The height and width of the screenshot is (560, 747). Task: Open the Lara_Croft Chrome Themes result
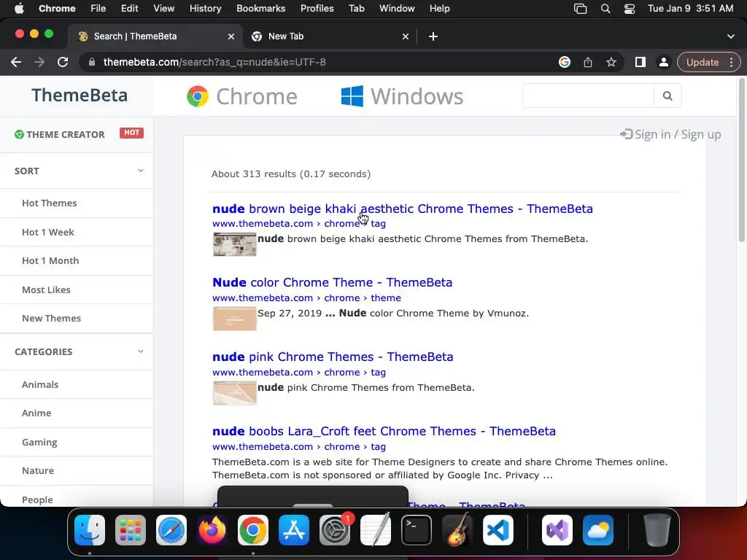click(384, 432)
